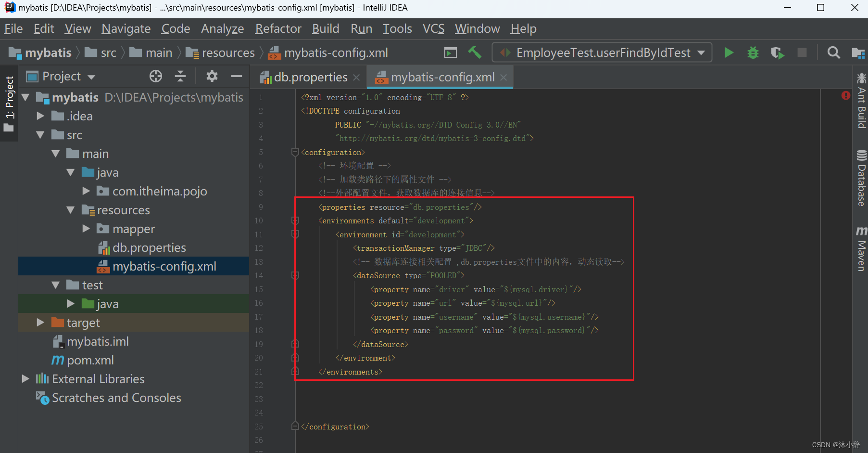Click the closing configuration tag line
The width and height of the screenshot is (868, 453).
(x=335, y=427)
